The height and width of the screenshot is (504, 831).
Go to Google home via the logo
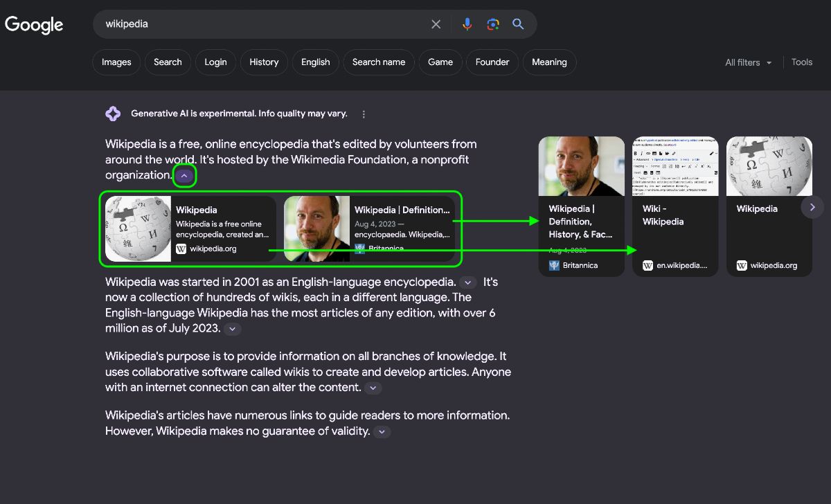tap(34, 24)
